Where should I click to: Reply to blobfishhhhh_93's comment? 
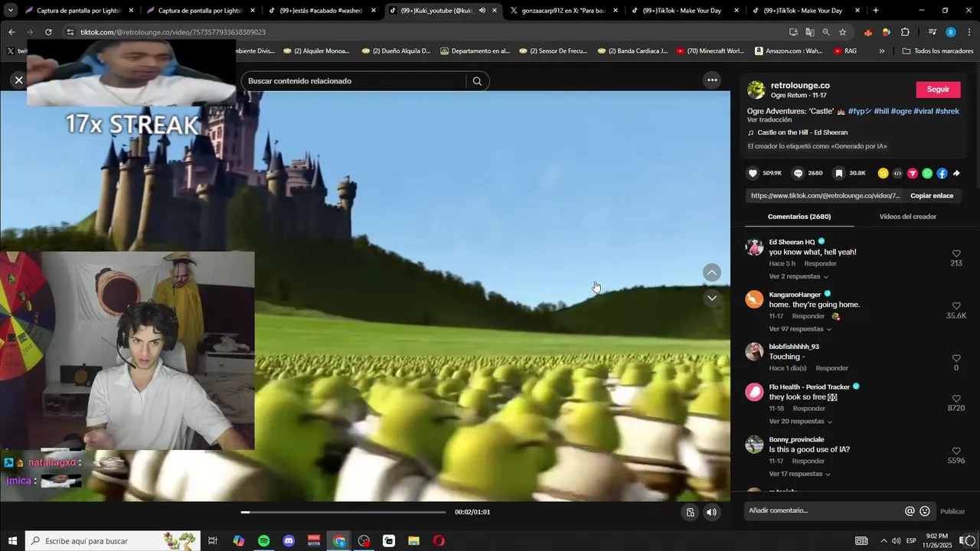tap(831, 369)
